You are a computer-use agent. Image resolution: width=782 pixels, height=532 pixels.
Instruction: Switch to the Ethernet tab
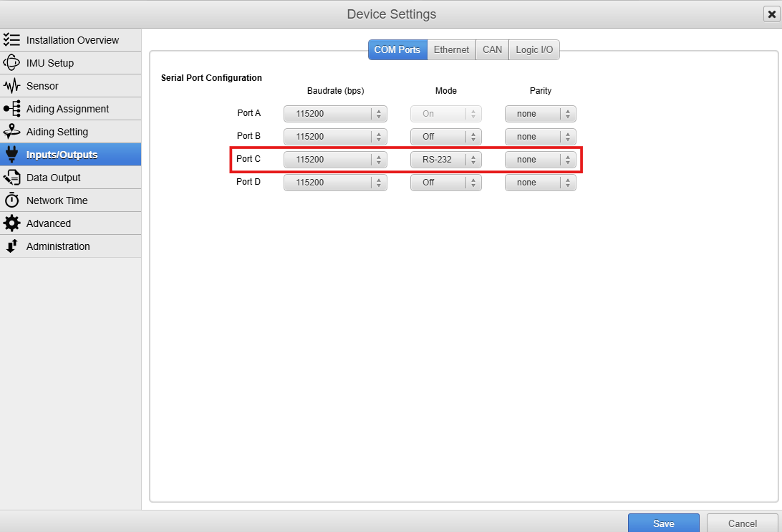pos(451,49)
